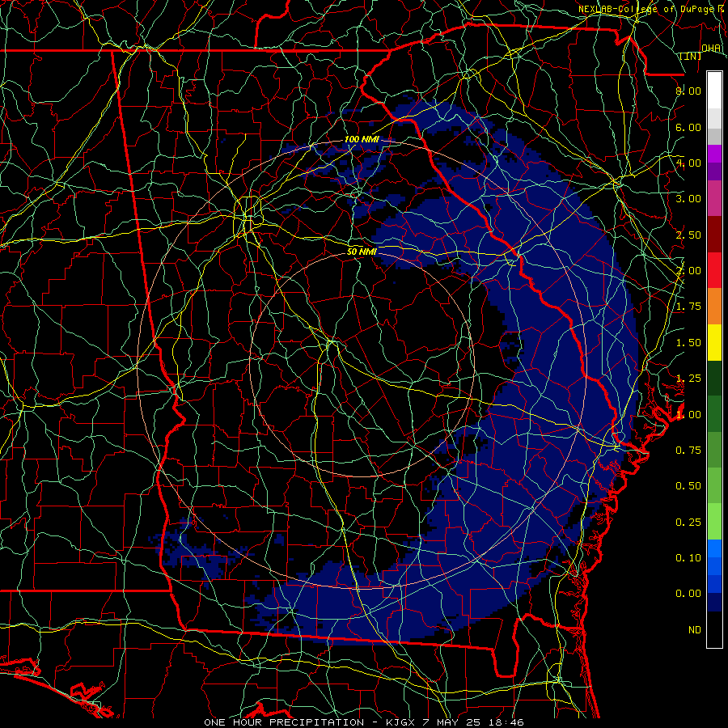Select the orange legend swatch
Screen dimensions: 728x728
click(714, 307)
